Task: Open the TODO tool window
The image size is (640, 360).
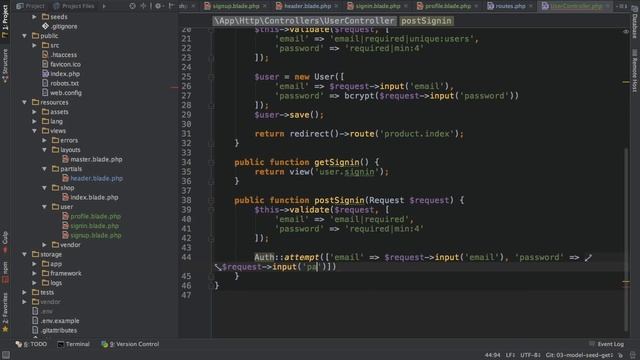Action: pyautogui.click(x=31, y=344)
